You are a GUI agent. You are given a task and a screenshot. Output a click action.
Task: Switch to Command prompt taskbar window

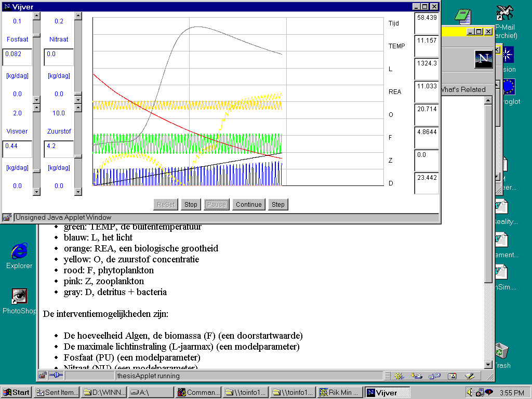tap(198, 393)
